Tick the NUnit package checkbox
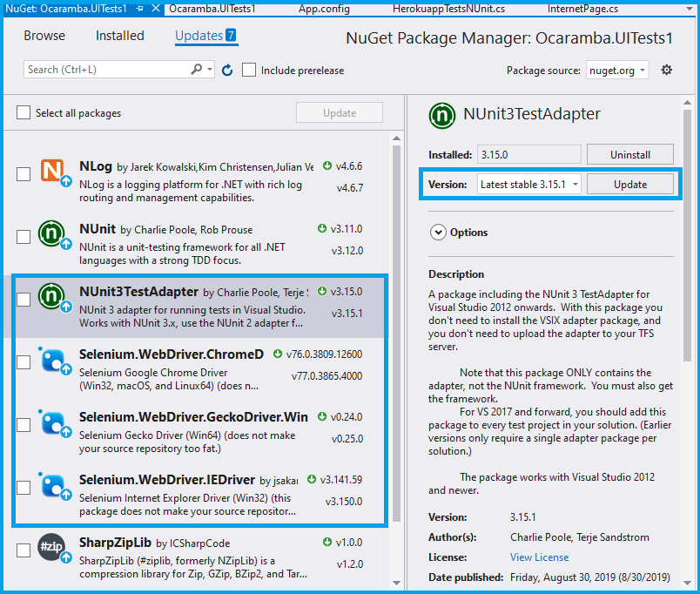The width and height of the screenshot is (700, 594). tap(24, 237)
